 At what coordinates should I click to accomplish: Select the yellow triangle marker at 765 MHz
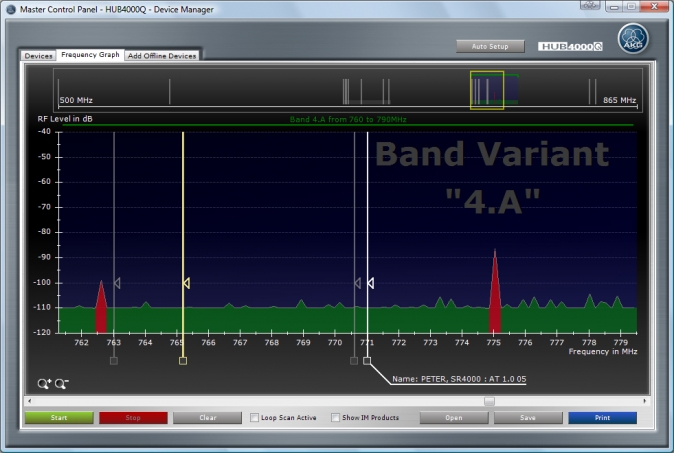pyautogui.click(x=186, y=283)
